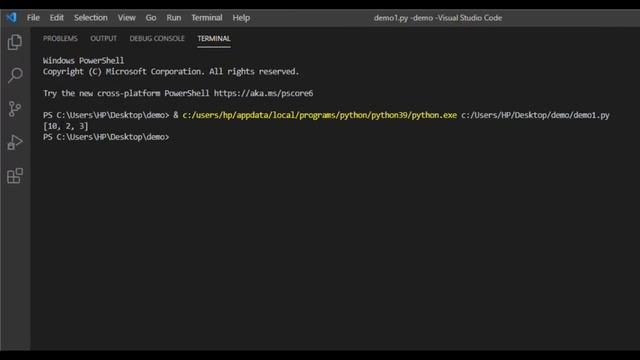Open the Explorer view in the activity bar
The height and width of the screenshot is (360, 640).
(x=15, y=42)
